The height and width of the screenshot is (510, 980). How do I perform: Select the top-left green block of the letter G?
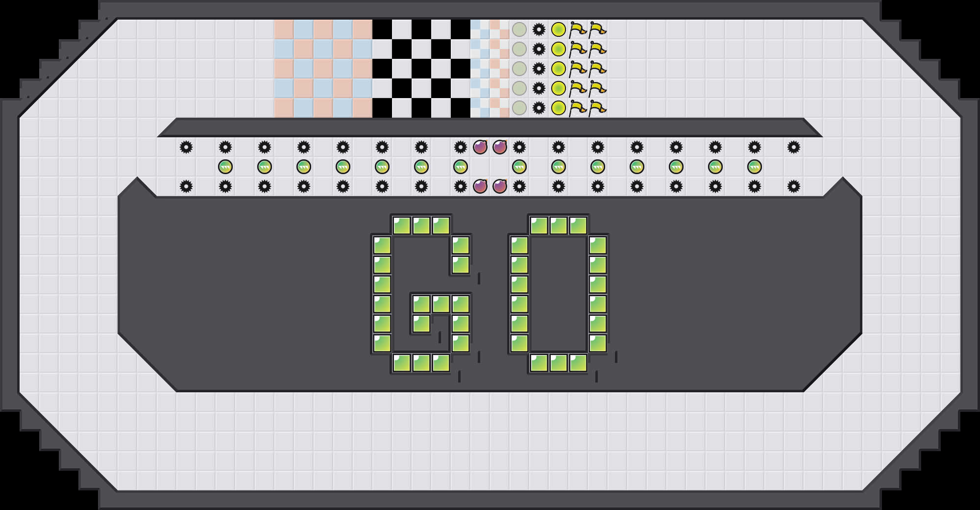tap(402, 226)
